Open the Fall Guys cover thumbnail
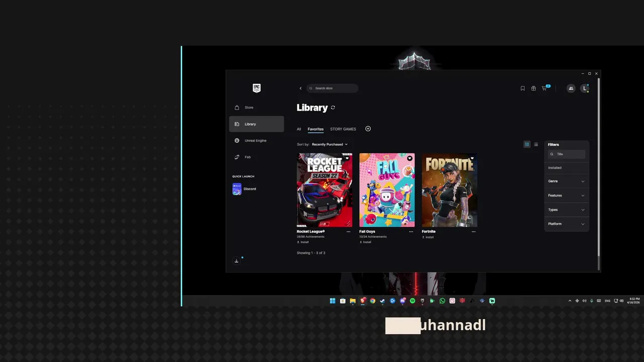644x362 pixels. pos(387,190)
